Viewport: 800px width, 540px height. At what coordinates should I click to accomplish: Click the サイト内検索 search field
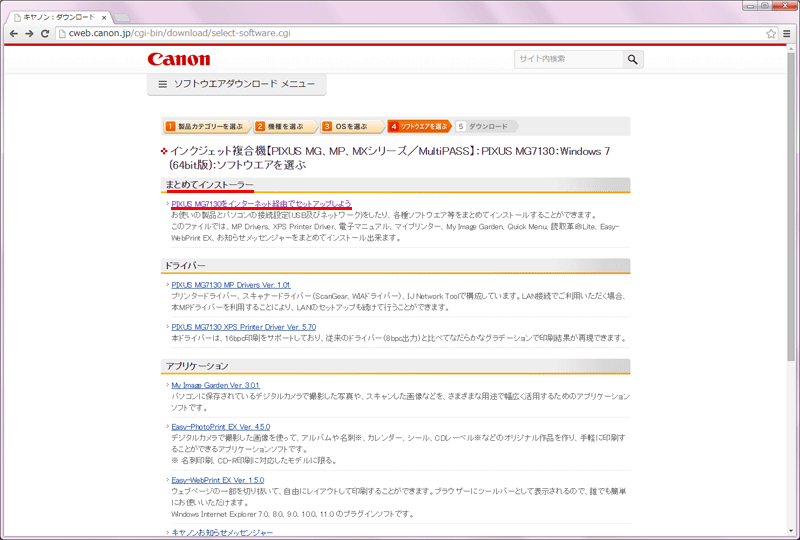pos(568,59)
